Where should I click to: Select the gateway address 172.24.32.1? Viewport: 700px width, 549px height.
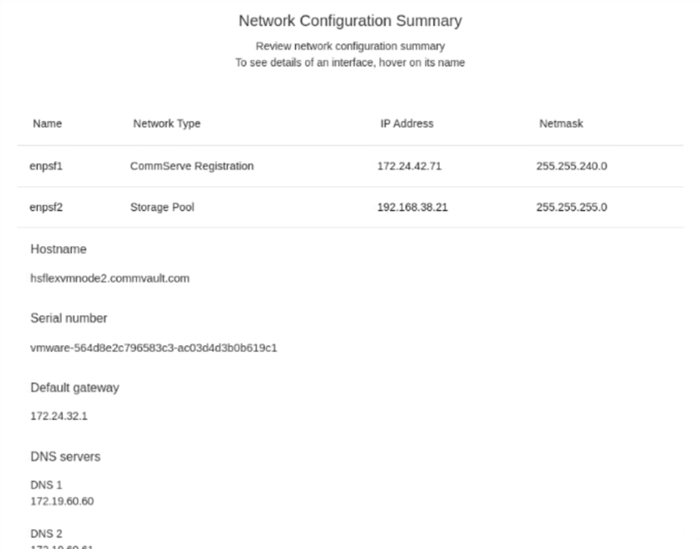59,416
